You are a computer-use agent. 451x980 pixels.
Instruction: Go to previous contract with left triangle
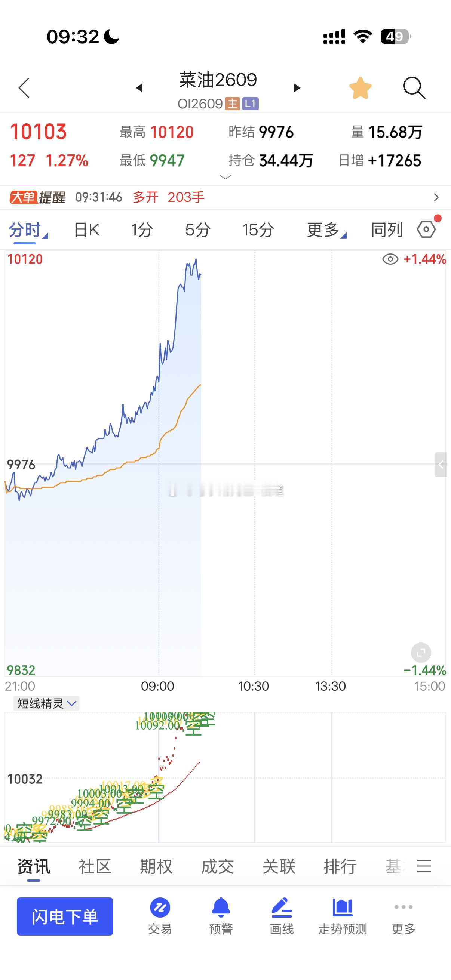tap(139, 88)
